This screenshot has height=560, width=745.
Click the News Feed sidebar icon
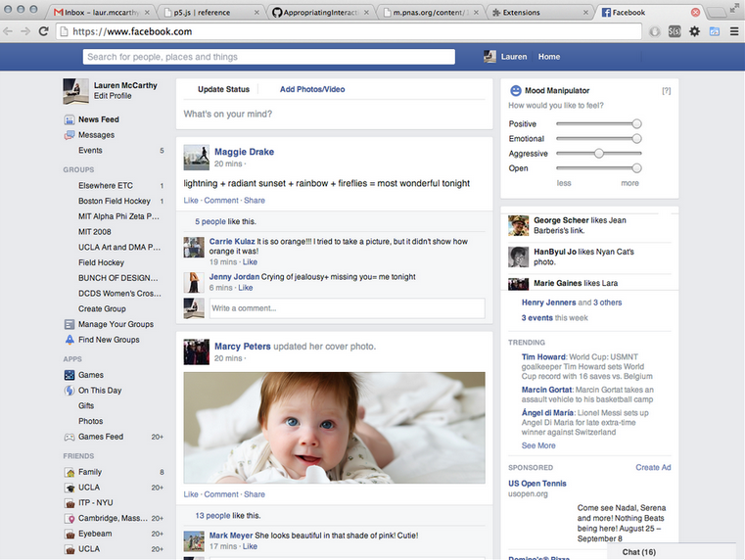coord(70,119)
